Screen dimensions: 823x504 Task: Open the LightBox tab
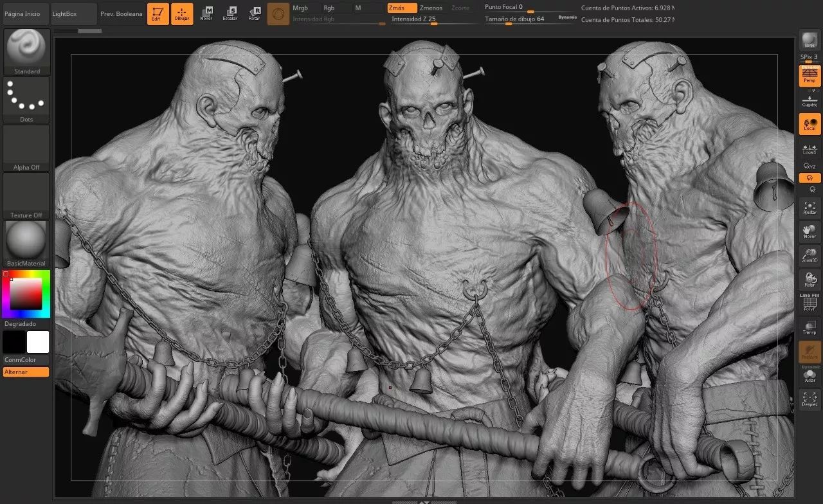(x=73, y=14)
